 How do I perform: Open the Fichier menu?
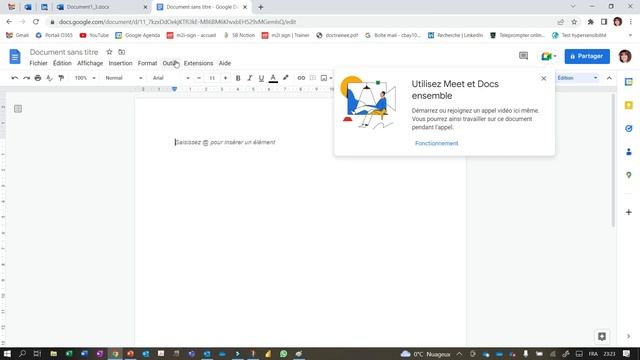point(38,63)
